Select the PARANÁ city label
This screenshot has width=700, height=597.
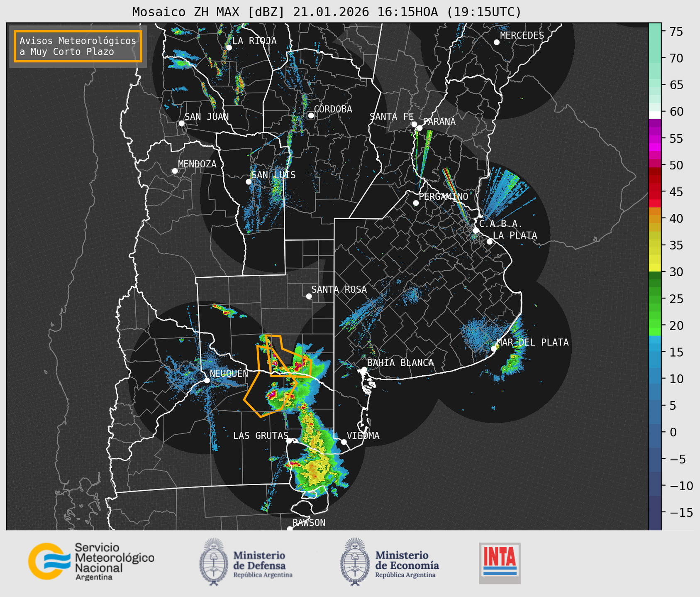(439, 122)
